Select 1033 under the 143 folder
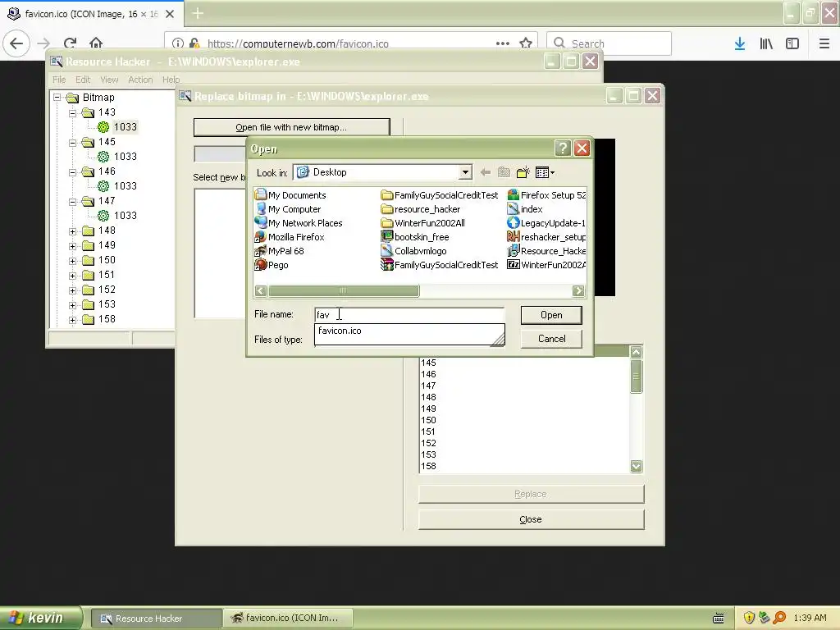Image resolution: width=840 pixels, height=630 pixels. point(125,127)
